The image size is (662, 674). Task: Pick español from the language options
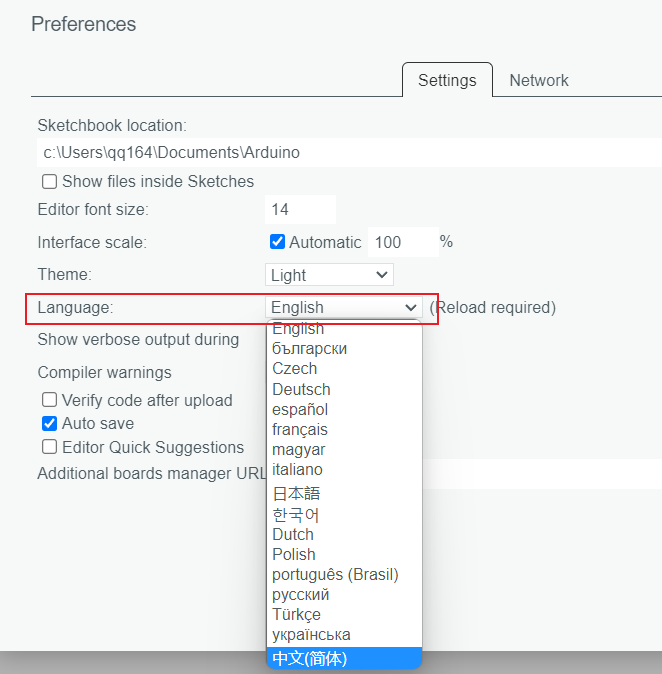point(300,409)
